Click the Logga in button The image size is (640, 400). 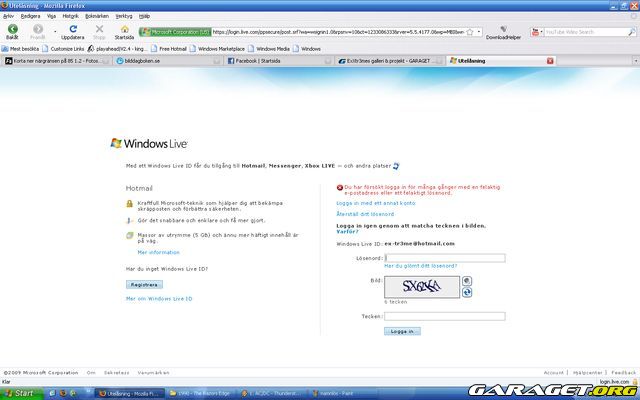tap(403, 331)
